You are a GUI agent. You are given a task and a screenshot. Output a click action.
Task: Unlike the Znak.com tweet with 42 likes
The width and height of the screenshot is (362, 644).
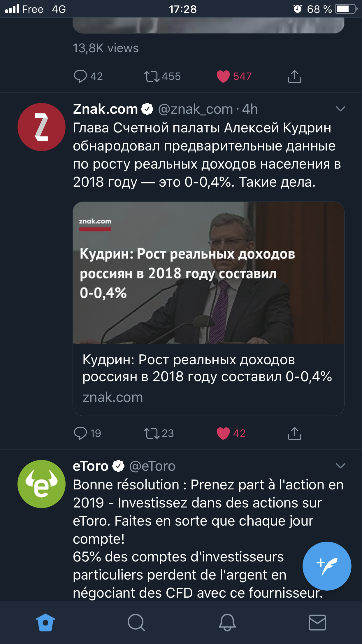point(223,433)
